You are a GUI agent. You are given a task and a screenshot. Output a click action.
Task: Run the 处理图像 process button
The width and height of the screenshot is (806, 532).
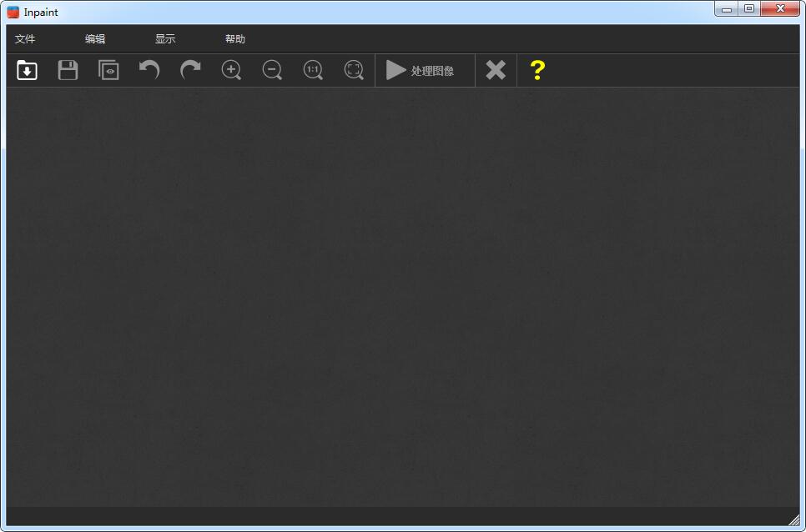(425, 70)
